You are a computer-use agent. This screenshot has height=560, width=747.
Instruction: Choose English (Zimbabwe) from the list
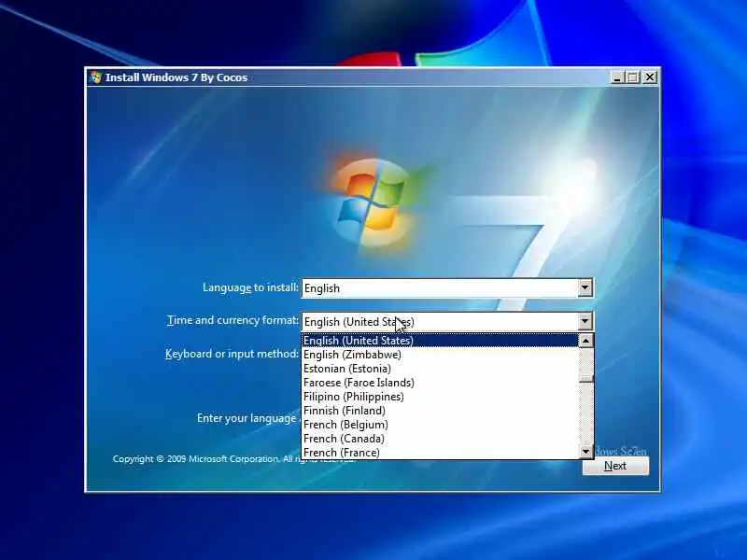(440, 355)
